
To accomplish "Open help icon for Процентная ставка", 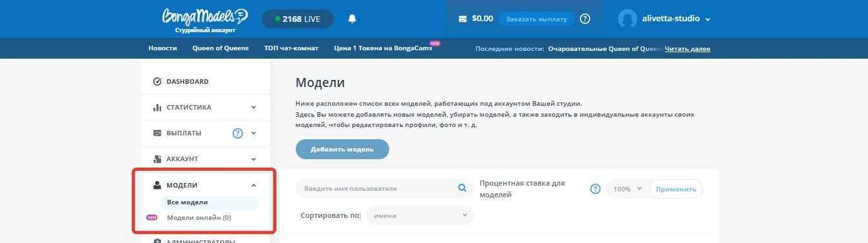I will pos(596,189).
